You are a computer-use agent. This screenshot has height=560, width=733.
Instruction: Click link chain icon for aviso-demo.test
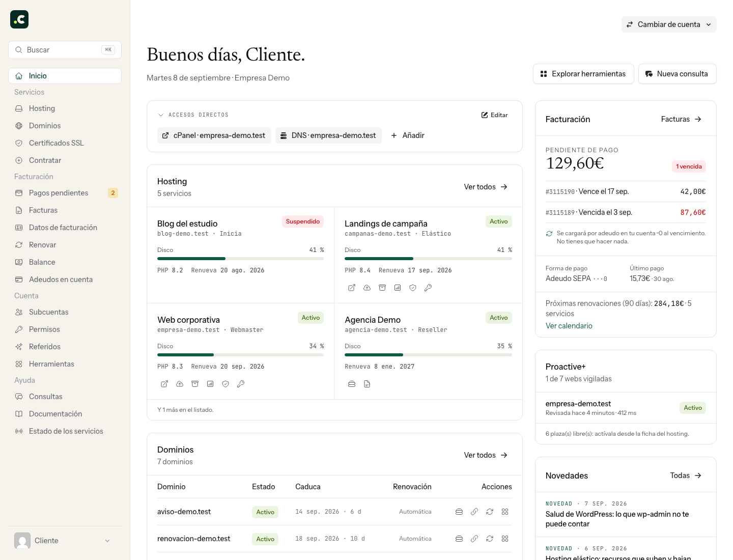(x=474, y=512)
